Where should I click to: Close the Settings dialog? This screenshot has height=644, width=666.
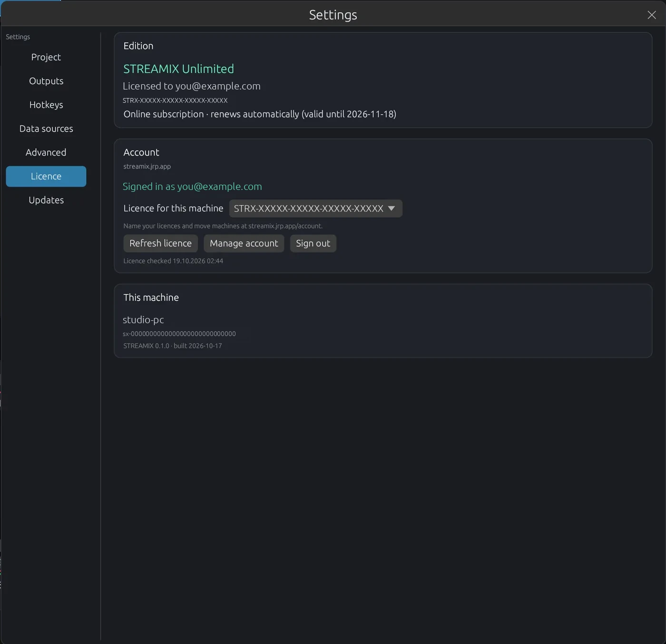651,15
